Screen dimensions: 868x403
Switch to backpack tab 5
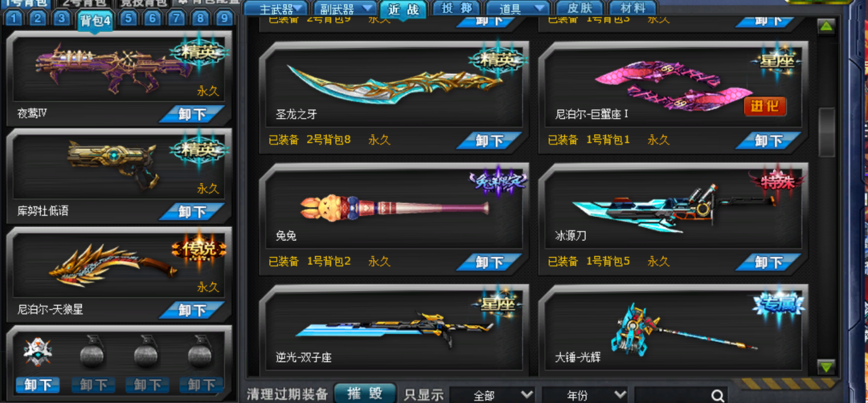click(129, 18)
